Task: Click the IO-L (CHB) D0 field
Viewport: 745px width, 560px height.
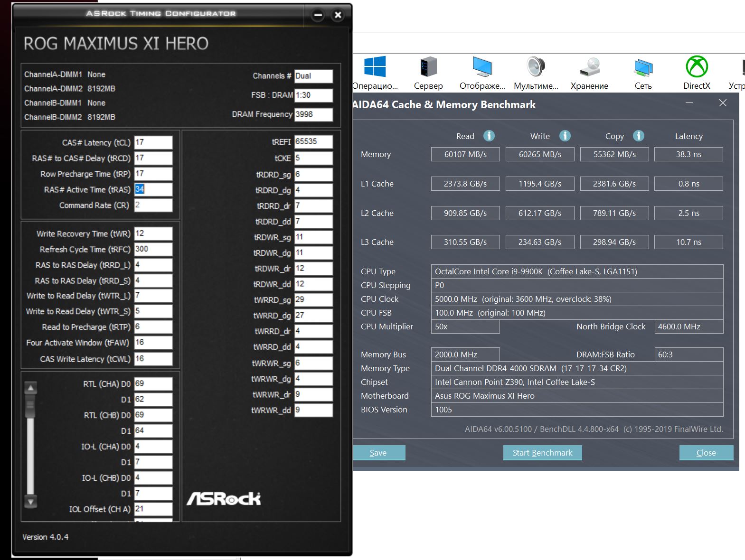Action: tap(153, 478)
